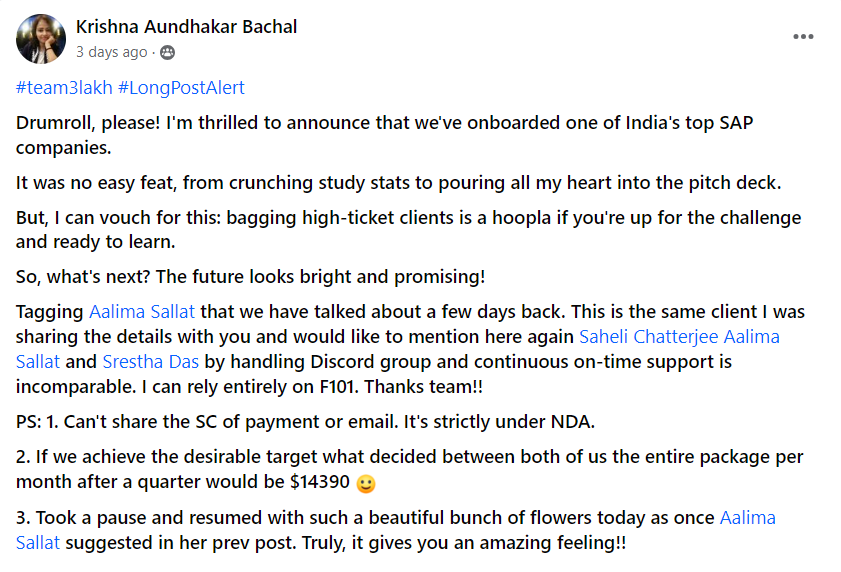This screenshot has height=572, width=841.
Task: Click the "Drumroll, please!" opening text
Action: (x=88, y=123)
